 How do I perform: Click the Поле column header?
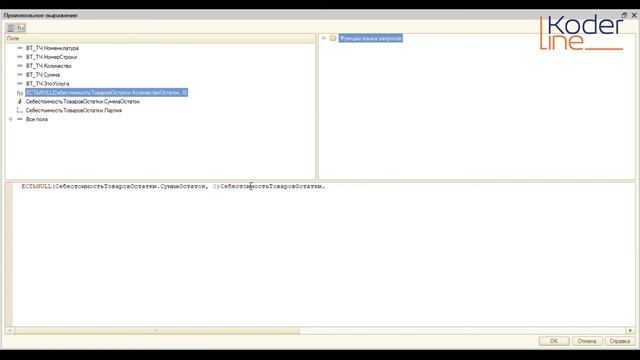click(160, 38)
